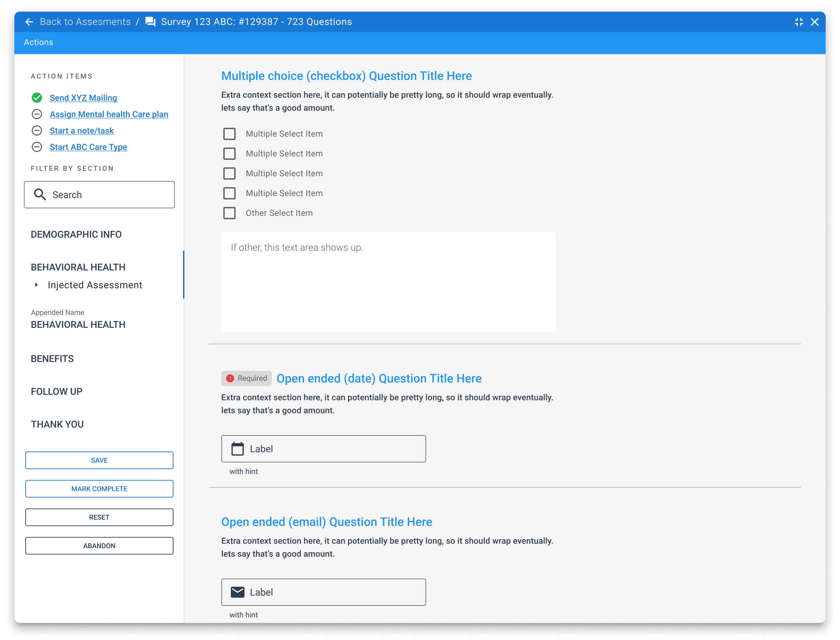Go to the Benefits section

point(52,359)
